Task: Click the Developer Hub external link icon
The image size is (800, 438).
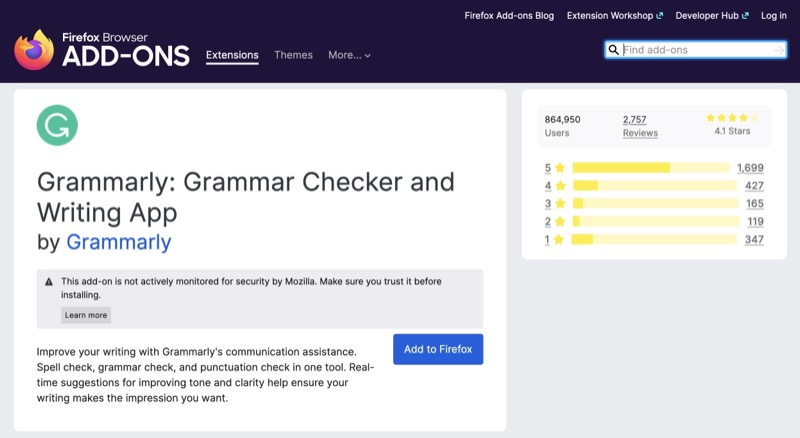Action: pyautogui.click(x=745, y=16)
